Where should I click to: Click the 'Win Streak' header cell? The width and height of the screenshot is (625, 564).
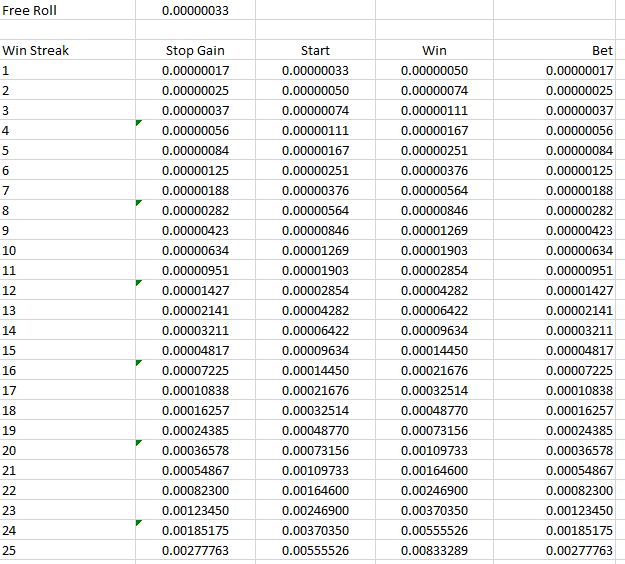67,50
